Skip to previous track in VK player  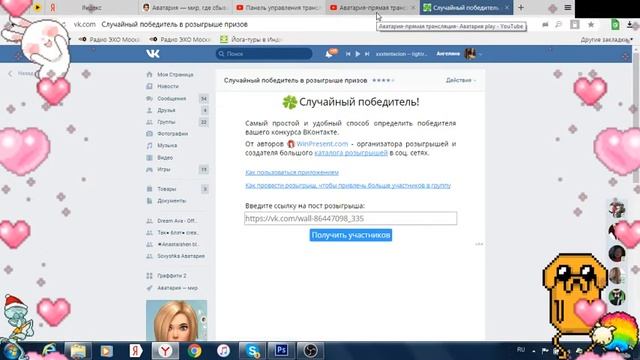(x=348, y=54)
